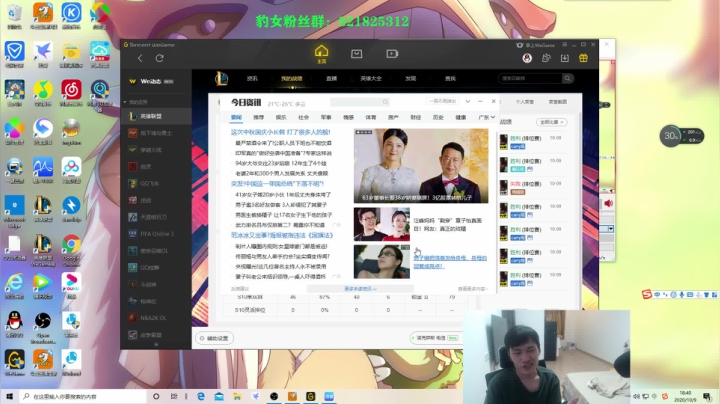Click the WeGame back arrow

point(140,58)
